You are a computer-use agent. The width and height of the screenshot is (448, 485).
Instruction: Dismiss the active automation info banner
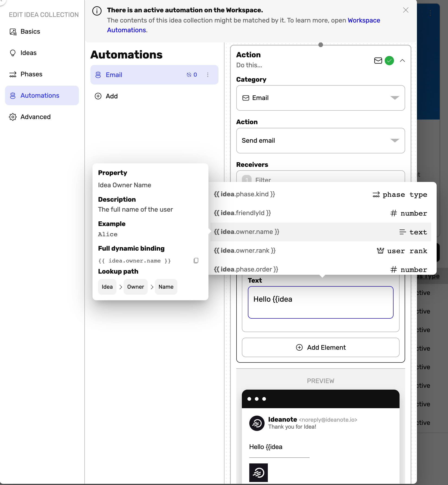(x=406, y=10)
